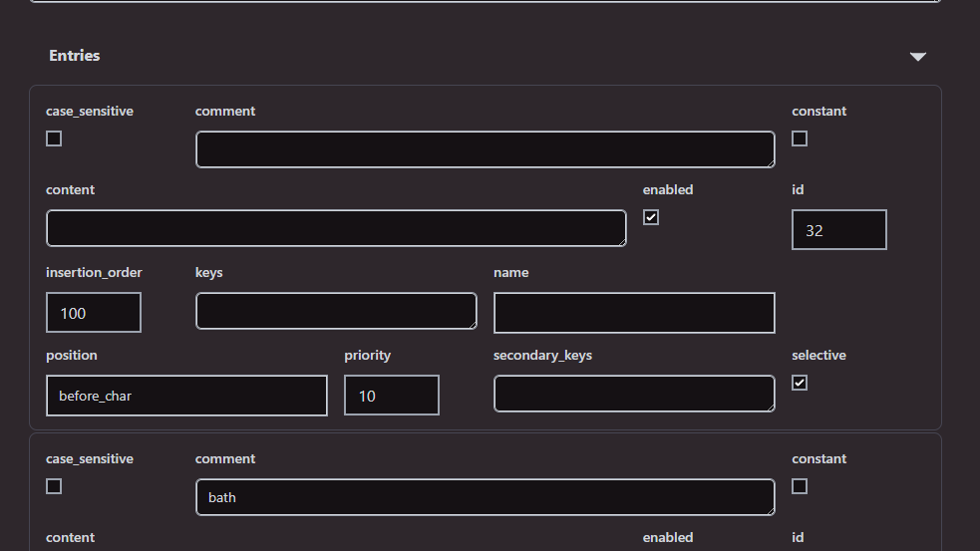Click the position label

[71, 356]
